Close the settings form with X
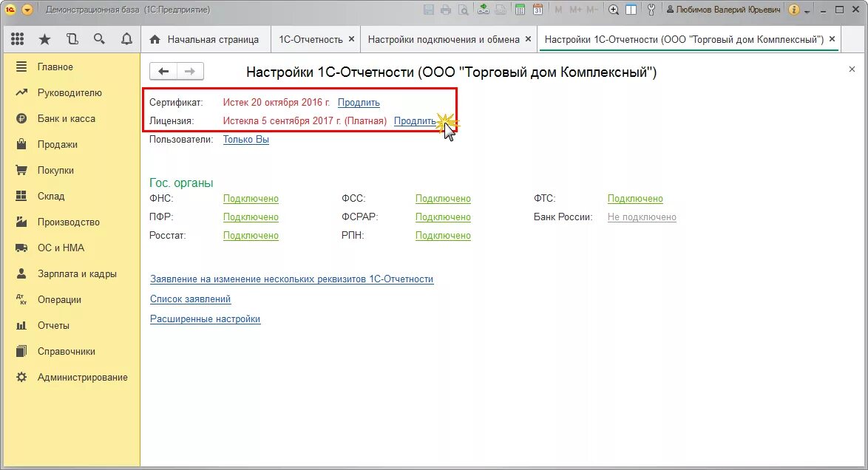 [x=852, y=69]
